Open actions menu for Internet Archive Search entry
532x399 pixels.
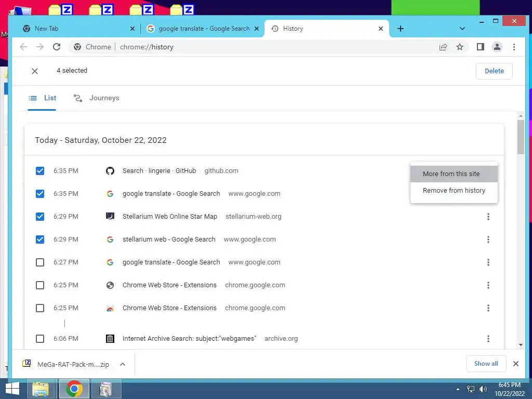pyautogui.click(x=488, y=339)
